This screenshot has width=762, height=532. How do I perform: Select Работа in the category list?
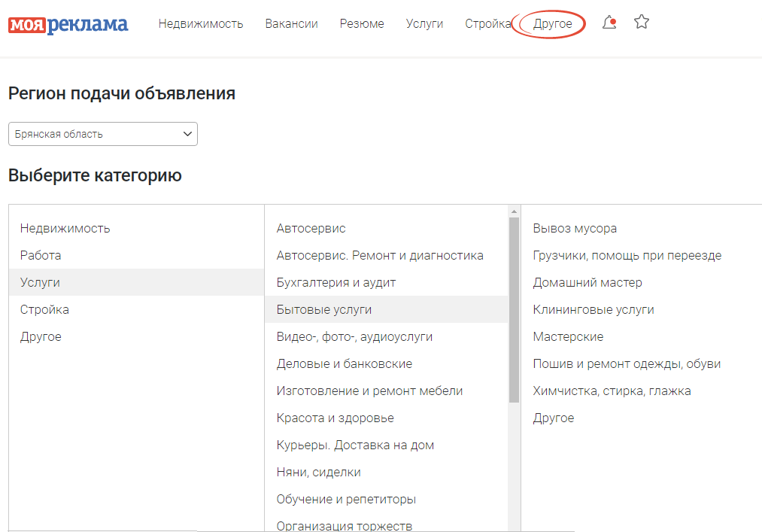tap(41, 255)
